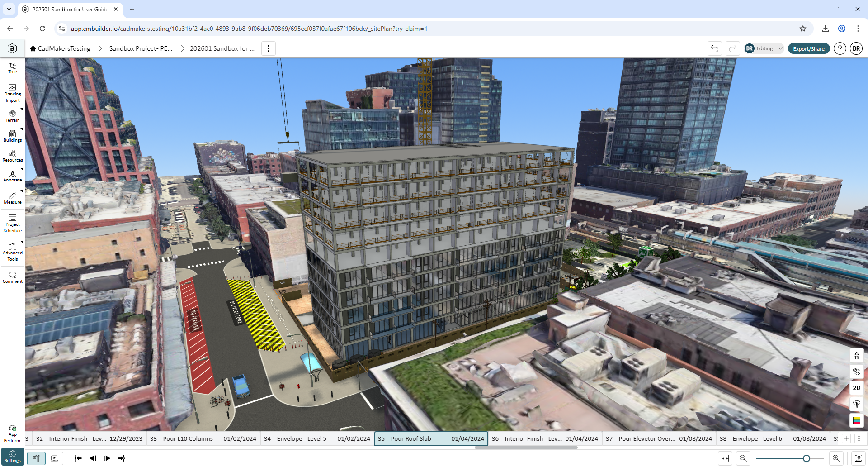868x467 pixels.
Task: Open the layer color legend icon
Action: click(857, 420)
